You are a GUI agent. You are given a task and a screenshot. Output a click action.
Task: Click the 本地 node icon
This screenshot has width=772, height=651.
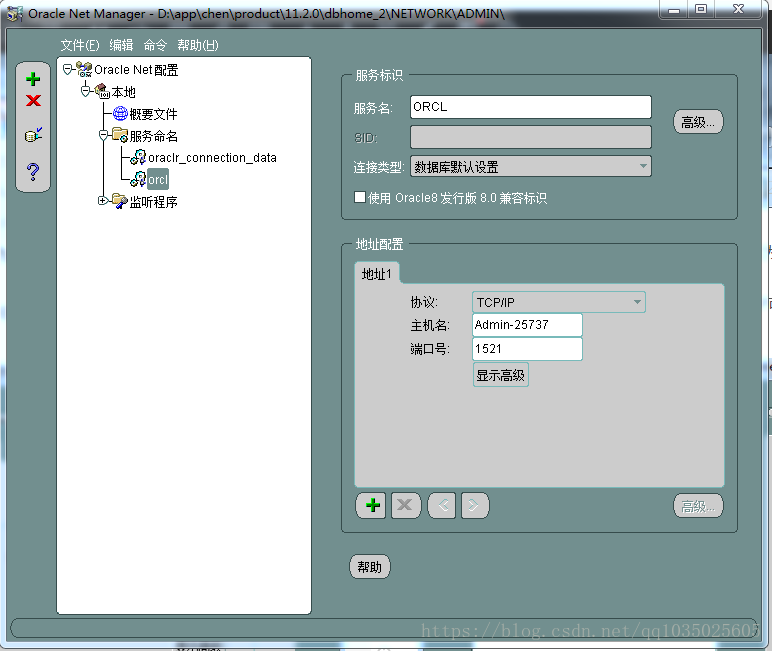point(102,91)
